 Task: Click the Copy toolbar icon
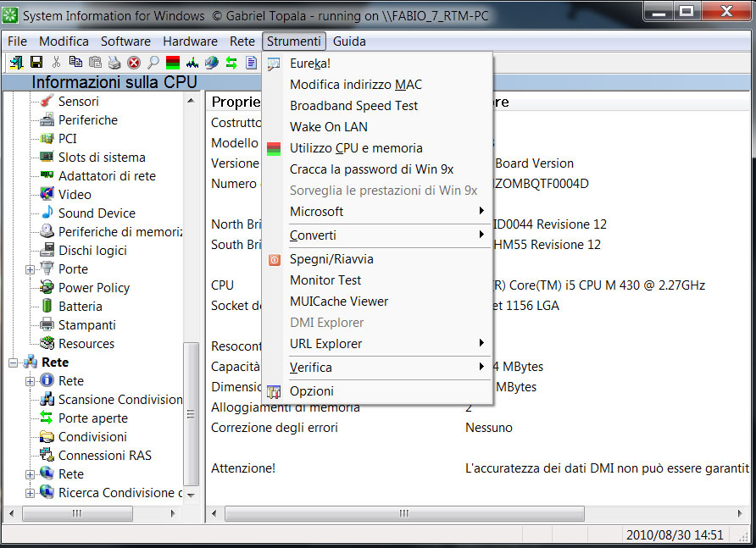point(75,62)
